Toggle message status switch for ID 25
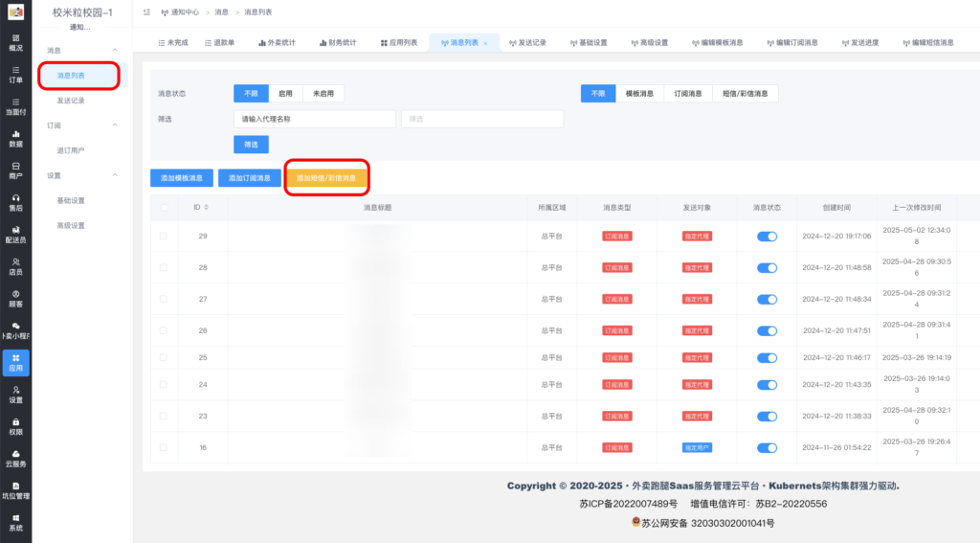The image size is (980, 543). [x=767, y=358]
